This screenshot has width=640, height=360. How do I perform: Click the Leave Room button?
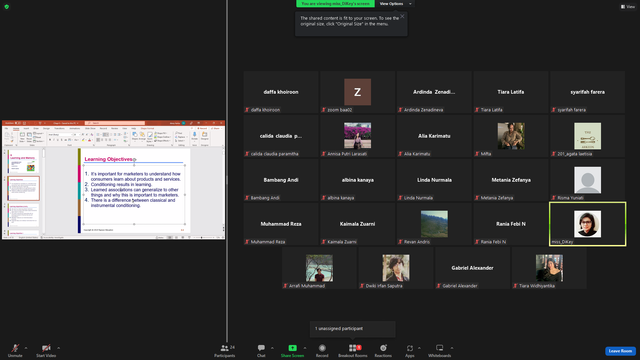pos(620,351)
